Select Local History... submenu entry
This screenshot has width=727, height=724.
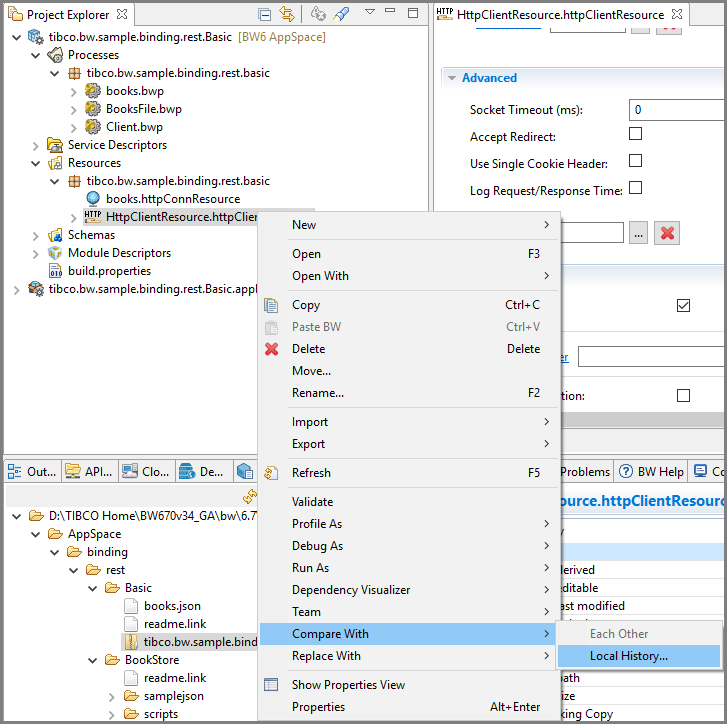[638, 656]
